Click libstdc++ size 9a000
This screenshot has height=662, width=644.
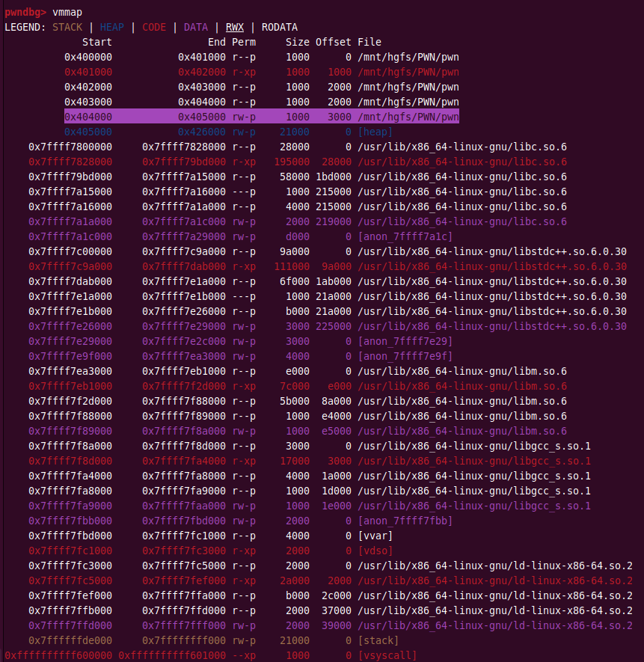pyautogui.click(x=295, y=251)
